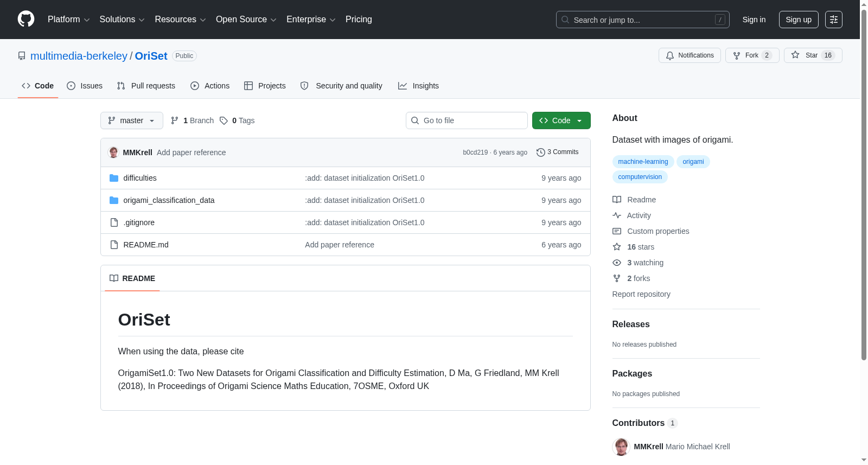Screen dimensions: 868x465
Task: Open the multimedia-berkeley owner link
Action: tap(79, 56)
